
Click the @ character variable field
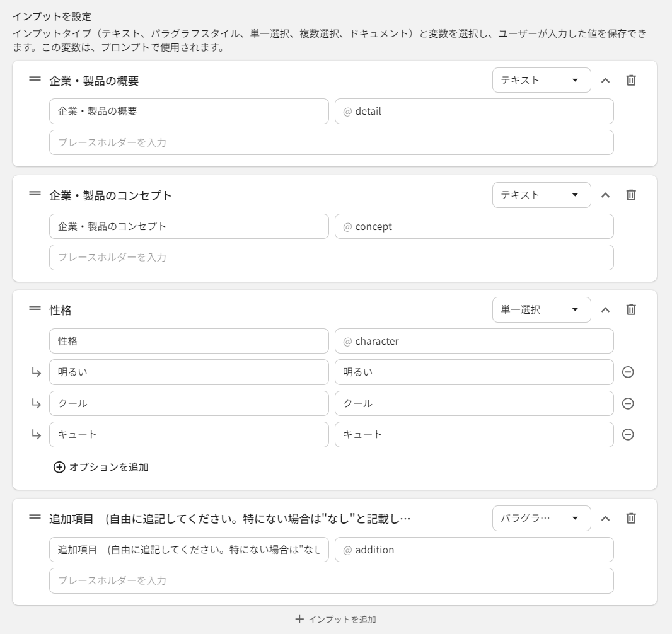point(474,341)
